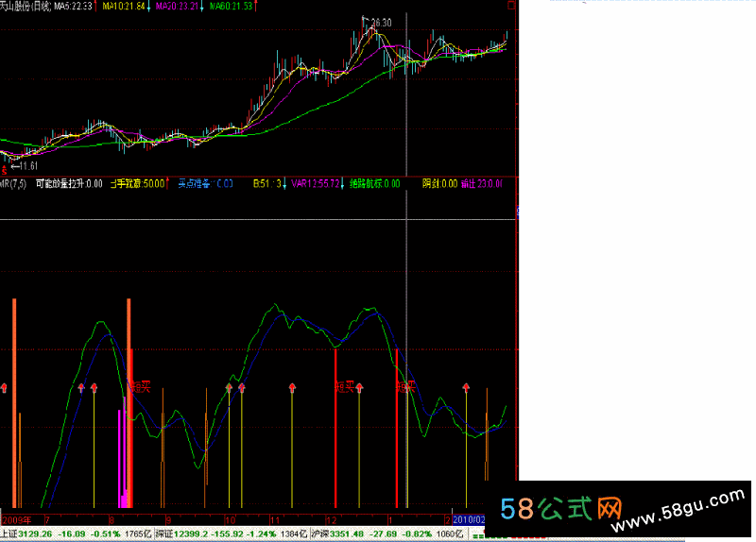Click the MA5:22.33 moving average label

(x=73, y=7)
